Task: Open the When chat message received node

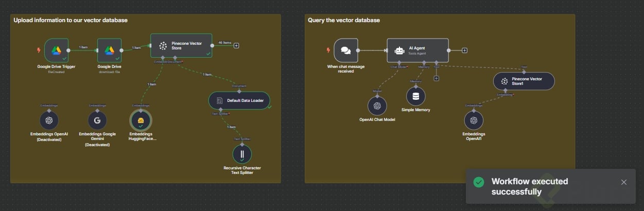Action: 346,50
